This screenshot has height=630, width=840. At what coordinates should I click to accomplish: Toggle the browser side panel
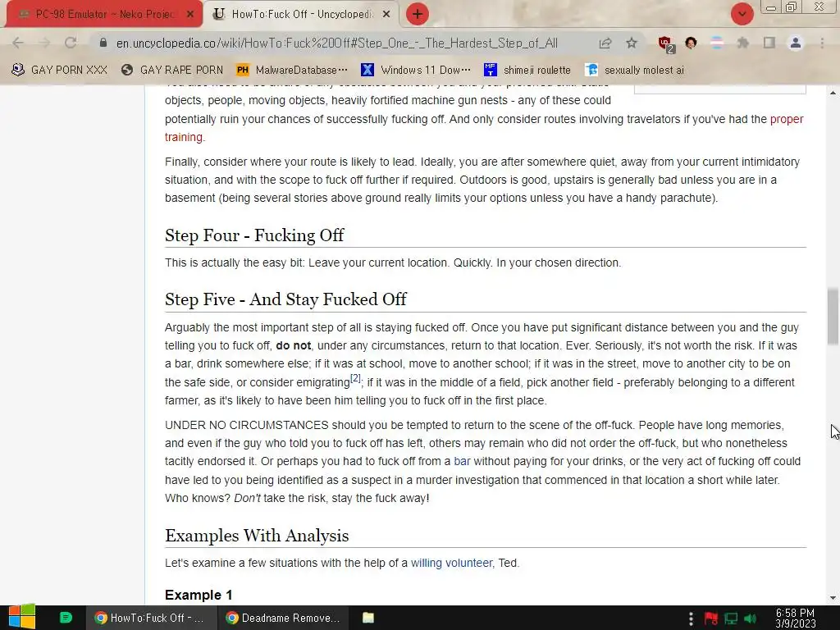[769, 43]
